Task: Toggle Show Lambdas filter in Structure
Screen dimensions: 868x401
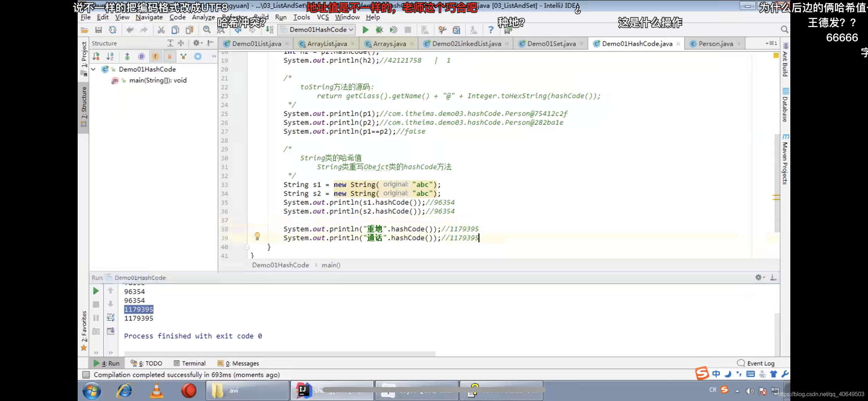Action: (184, 56)
